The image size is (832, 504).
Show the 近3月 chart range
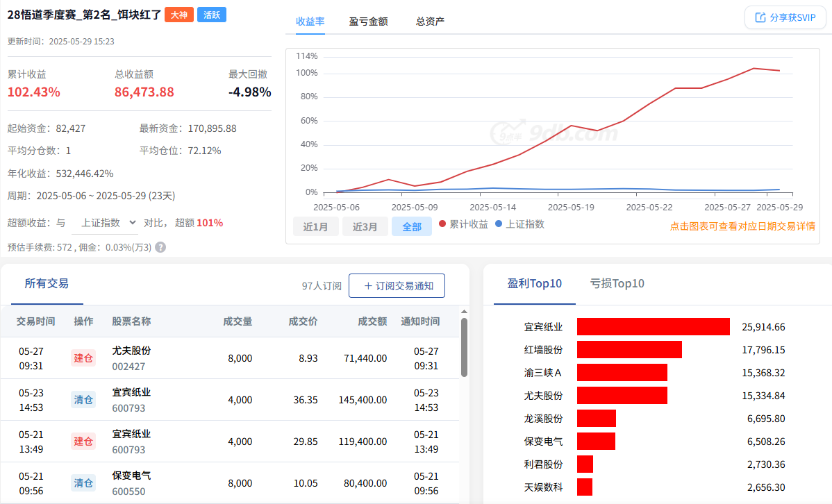coord(365,226)
